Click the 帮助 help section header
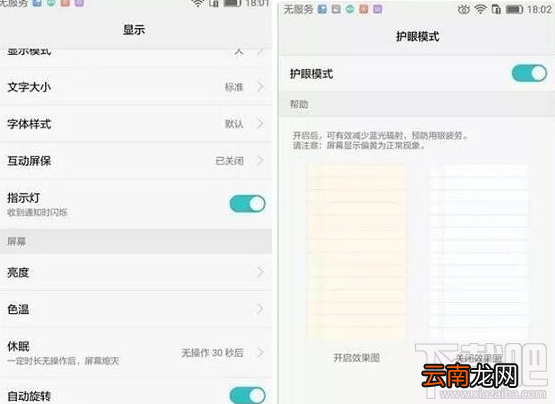Screen dimensions: 555x404 [x=299, y=104]
